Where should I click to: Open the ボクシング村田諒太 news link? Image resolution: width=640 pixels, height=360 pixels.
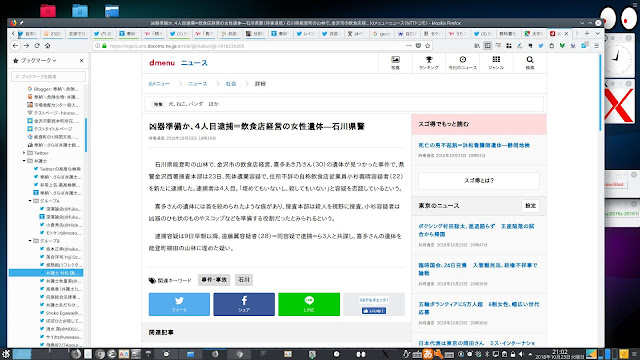[476, 230]
